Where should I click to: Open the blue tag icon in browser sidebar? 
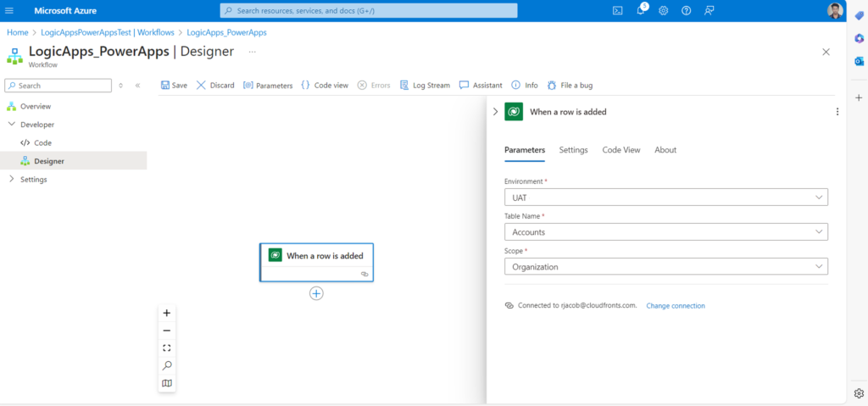pos(859,15)
